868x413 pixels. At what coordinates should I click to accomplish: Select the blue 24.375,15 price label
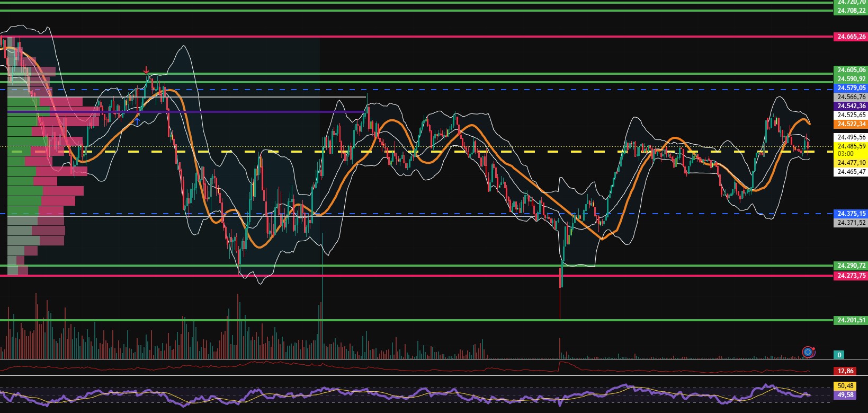[851, 214]
